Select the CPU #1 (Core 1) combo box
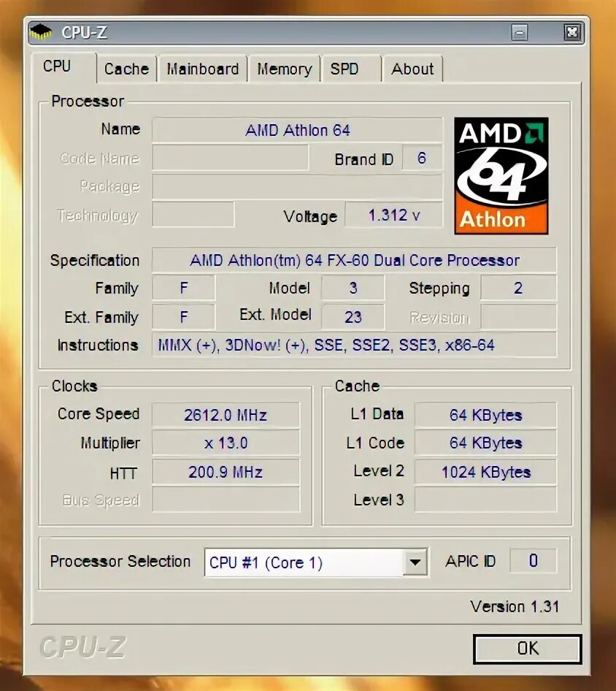The width and height of the screenshot is (616, 691). pyautogui.click(x=316, y=562)
